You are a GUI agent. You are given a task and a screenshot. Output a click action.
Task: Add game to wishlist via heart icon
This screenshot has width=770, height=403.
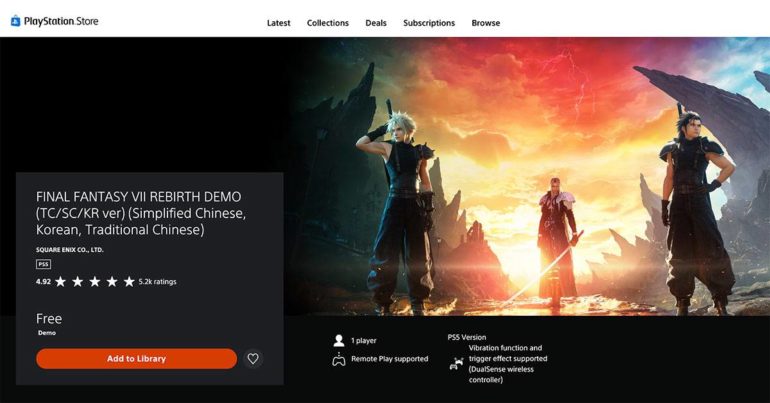pos(253,359)
